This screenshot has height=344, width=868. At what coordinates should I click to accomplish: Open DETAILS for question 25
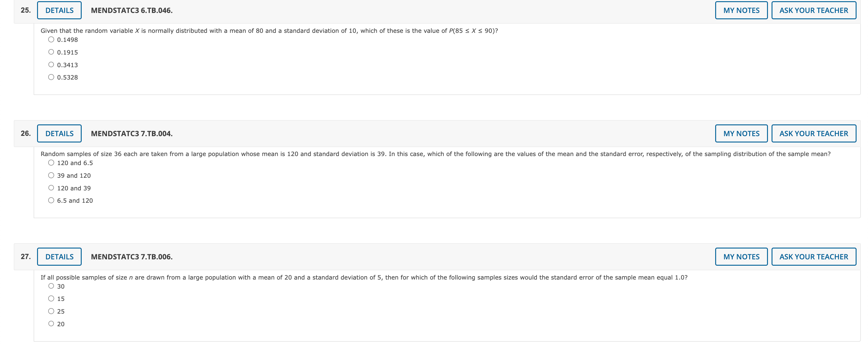click(x=59, y=11)
